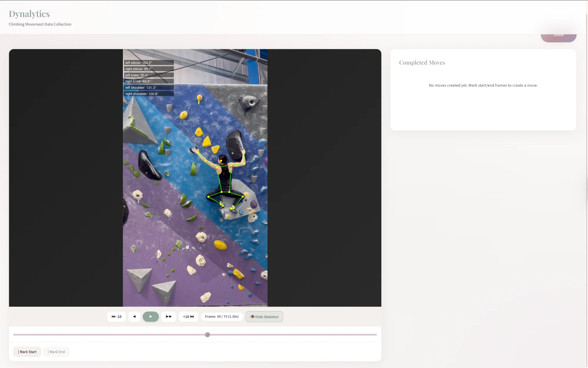Step back one frame with the back arrow icon
Screen dimensions: 588x368
click(x=134, y=316)
